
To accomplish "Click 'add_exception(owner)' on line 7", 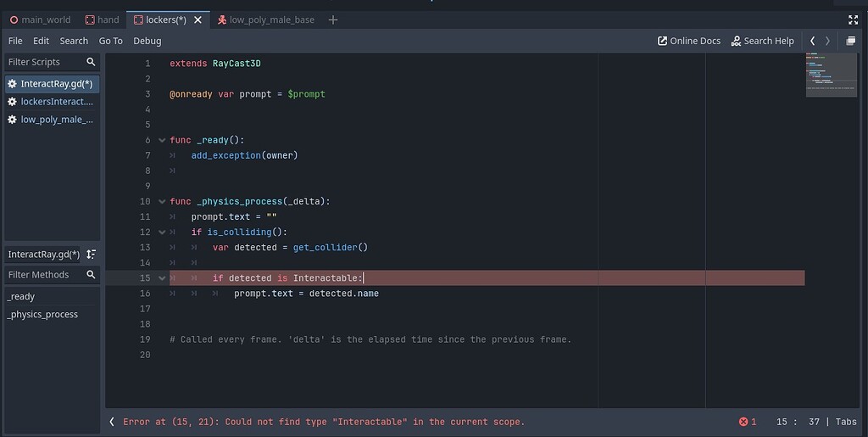I will click(x=245, y=155).
